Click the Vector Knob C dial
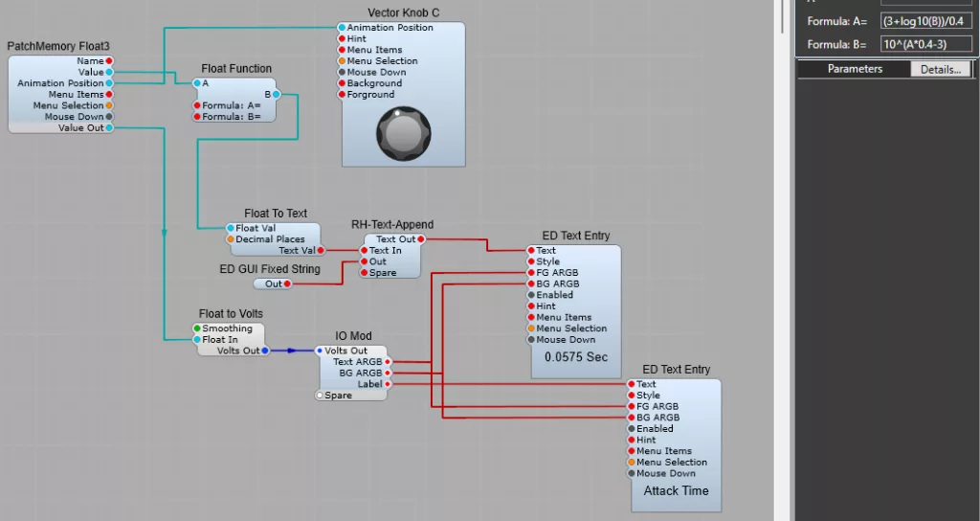The image size is (980, 521). coord(403,132)
